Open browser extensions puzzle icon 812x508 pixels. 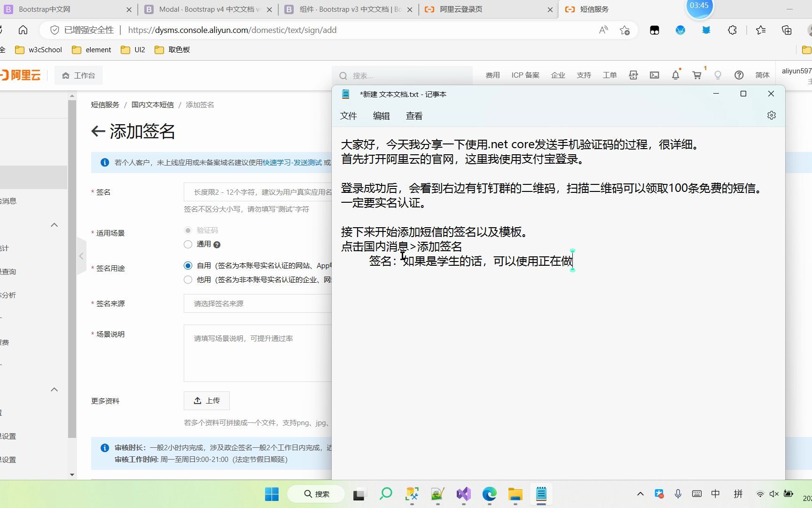pos(732,30)
